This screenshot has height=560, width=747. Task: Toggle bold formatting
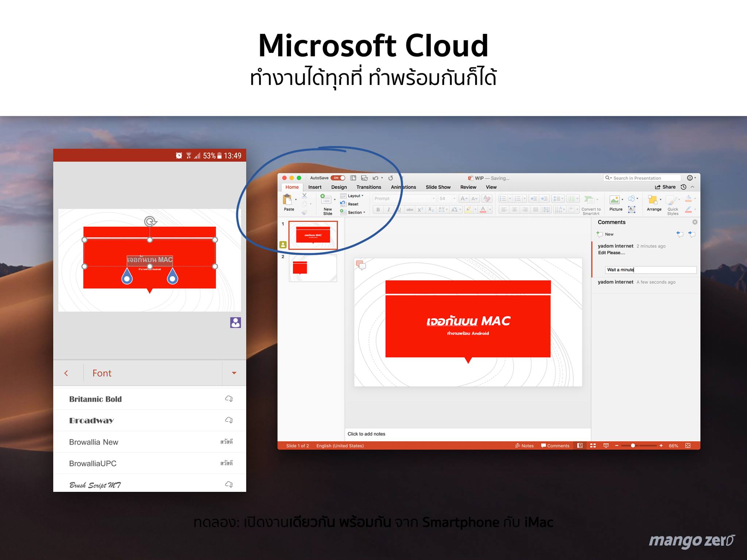click(x=378, y=210)
